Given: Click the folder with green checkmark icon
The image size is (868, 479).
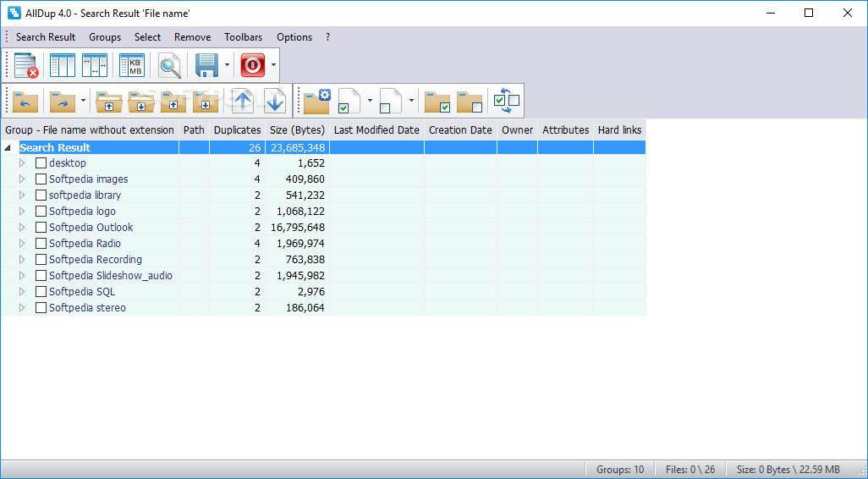Looking at the screenshot, I should click(437, 101).
